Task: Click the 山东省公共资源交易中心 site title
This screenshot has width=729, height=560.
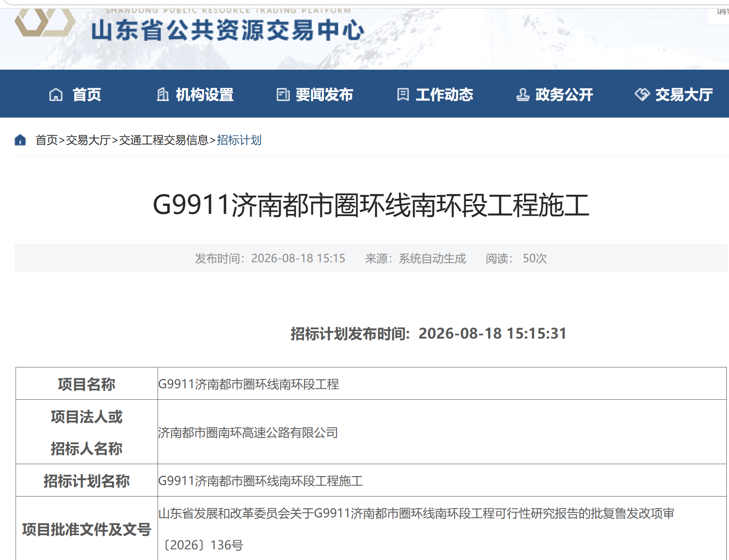Action: 228,30
